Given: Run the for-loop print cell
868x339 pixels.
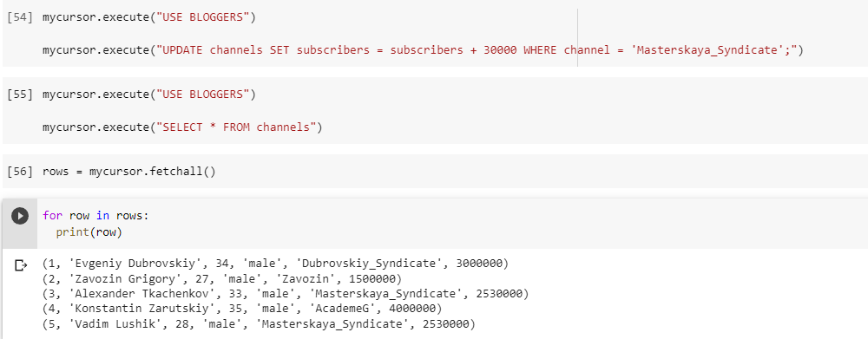Looking at the screenshot, I should pyautogui.click(x=20, y=216).
